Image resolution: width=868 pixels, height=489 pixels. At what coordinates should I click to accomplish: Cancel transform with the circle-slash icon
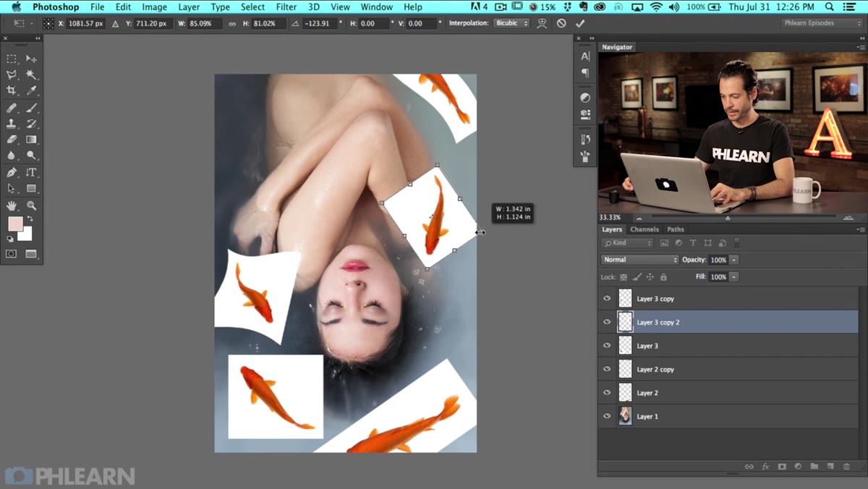(561, 23)
